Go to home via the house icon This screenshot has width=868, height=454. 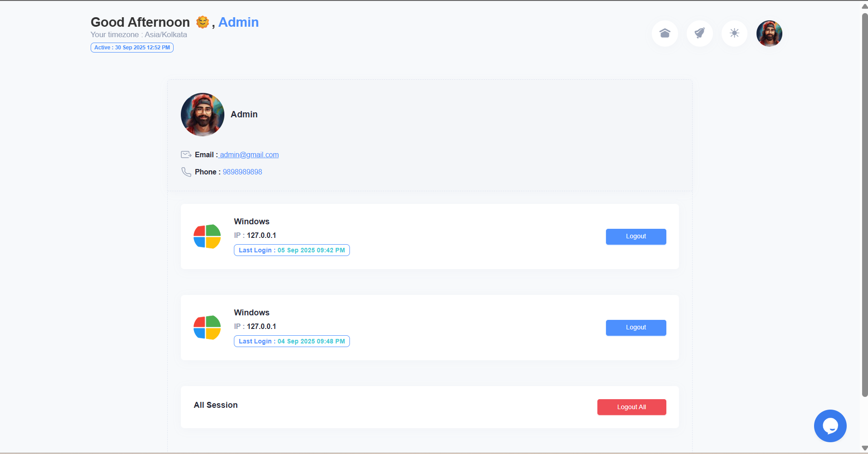click(x=664, y=33)
